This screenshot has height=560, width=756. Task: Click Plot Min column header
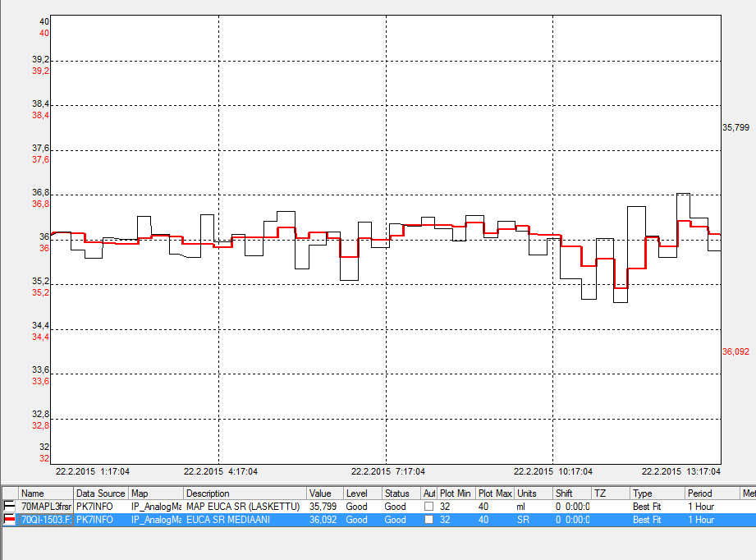(x=456, y=493)
